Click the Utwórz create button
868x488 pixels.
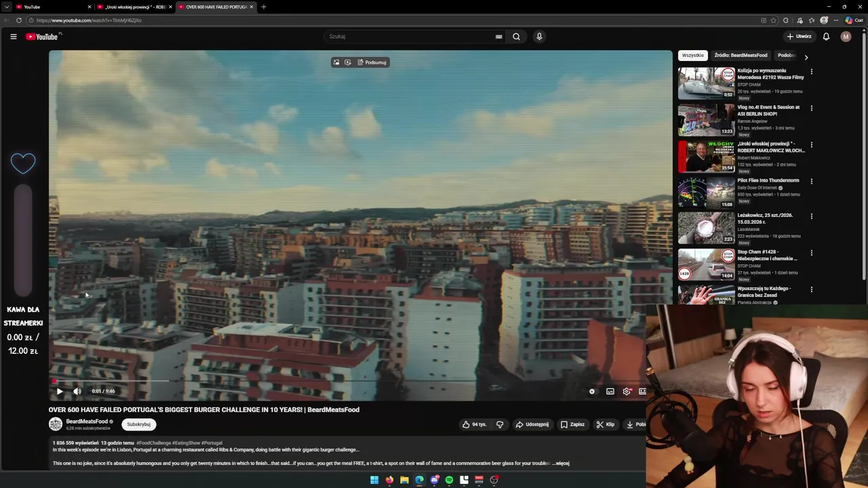(x=799, y=37)
